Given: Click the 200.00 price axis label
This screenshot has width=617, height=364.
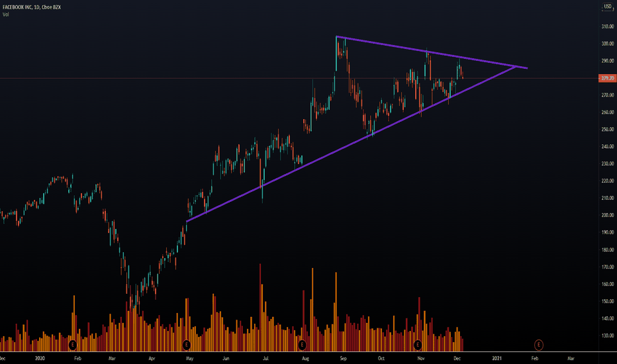Looking at the screenshot, I should pos(608,215).
